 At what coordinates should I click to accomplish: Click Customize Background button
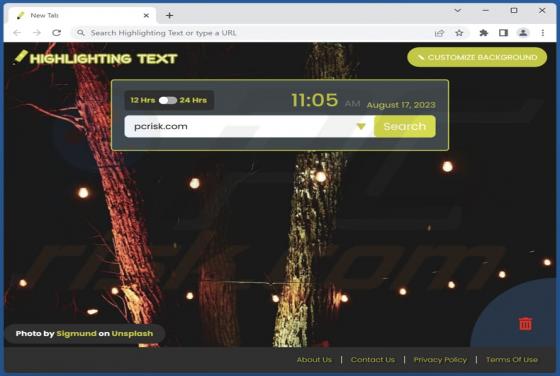(x=477, y=57)
